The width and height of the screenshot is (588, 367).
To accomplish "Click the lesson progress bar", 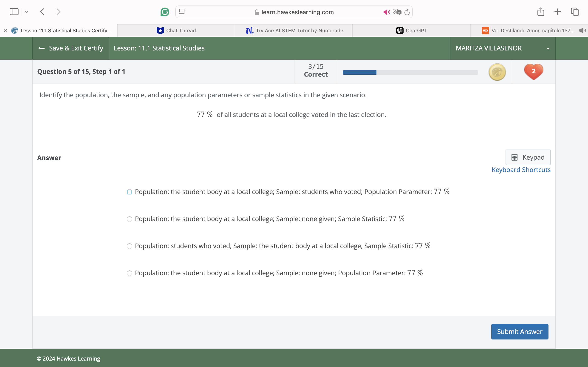I will tap(410, 72).
